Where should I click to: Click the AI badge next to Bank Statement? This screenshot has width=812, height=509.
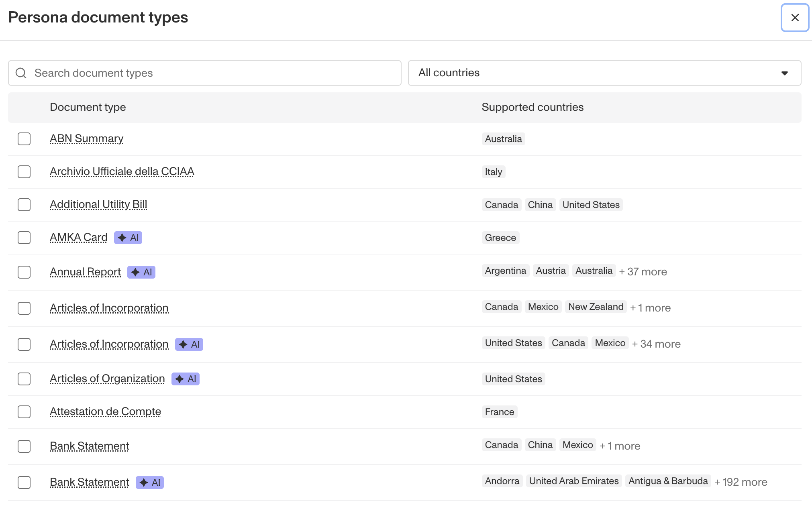pos(150,483)
